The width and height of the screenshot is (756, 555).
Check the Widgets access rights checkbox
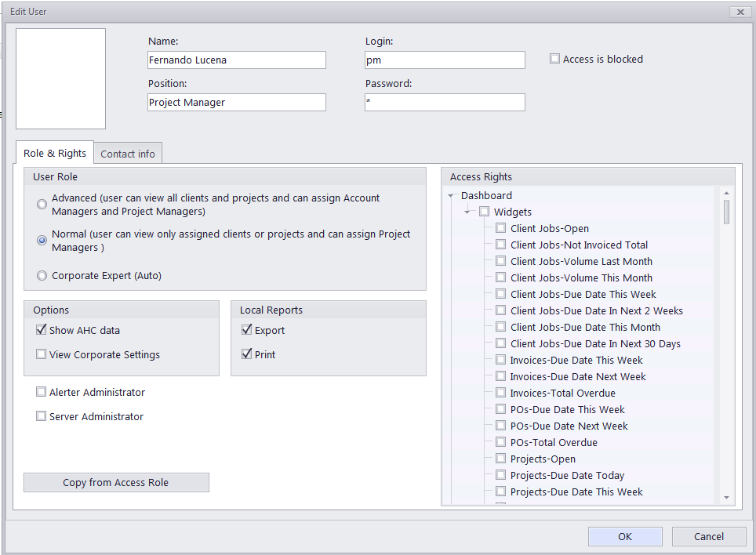coord(484,212)
